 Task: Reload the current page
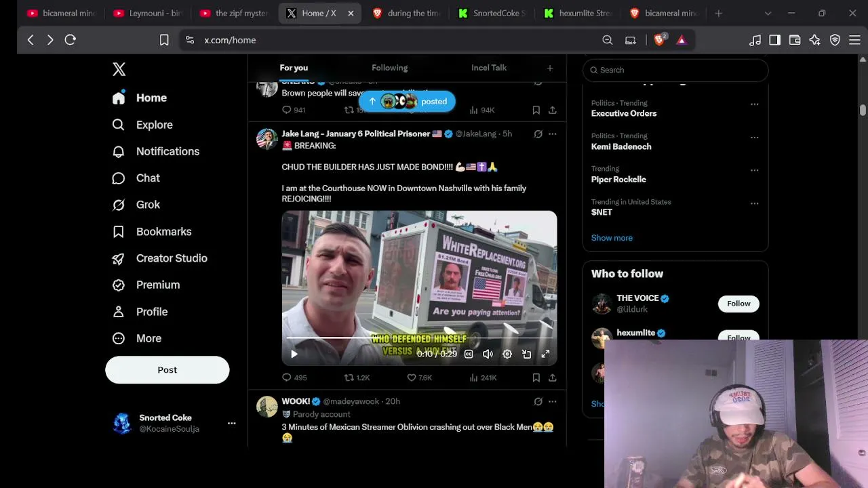pos(70,40)
